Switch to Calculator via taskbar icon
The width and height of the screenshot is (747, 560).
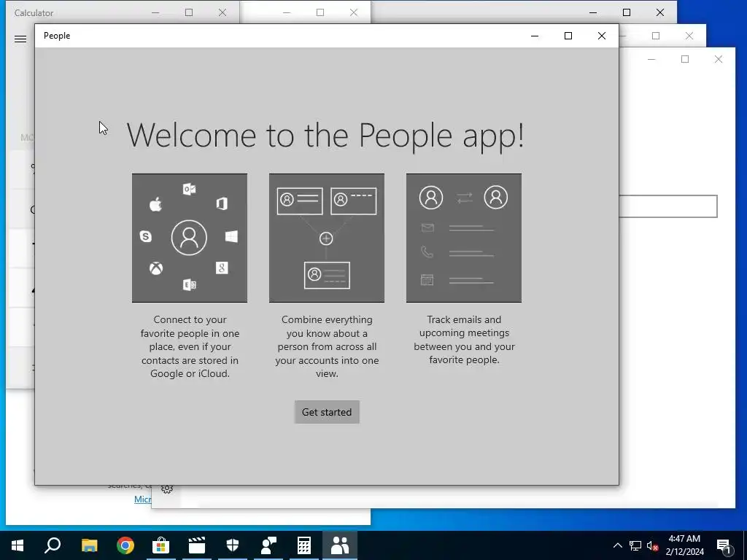pyautogui.click(x=304, y=545)
